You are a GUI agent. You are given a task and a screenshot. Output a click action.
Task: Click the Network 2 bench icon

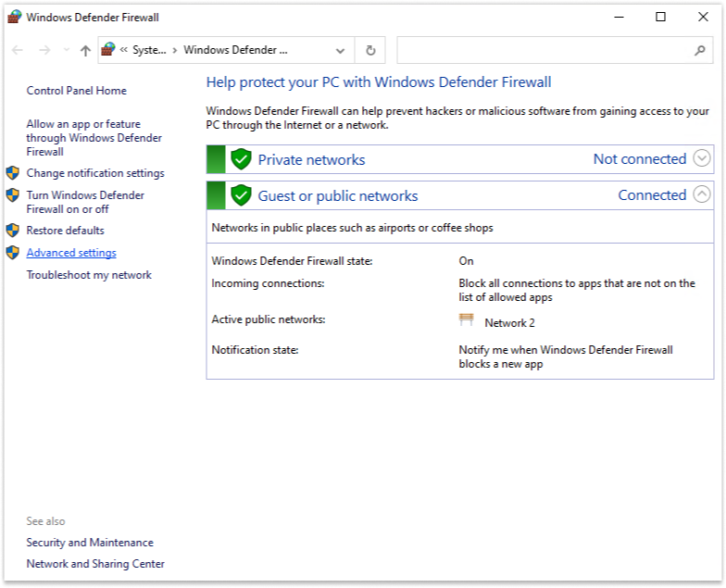pyautogui.click(x=467, y=319)
